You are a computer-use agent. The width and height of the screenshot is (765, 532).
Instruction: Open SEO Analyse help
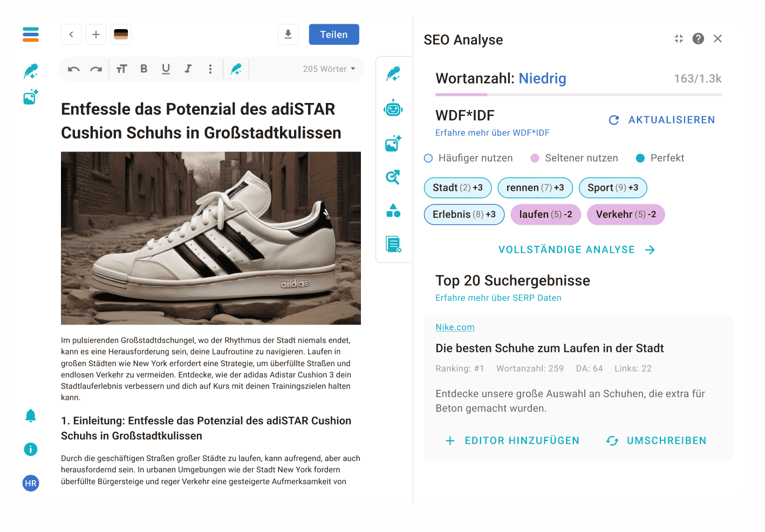click(x=698, y=39)
